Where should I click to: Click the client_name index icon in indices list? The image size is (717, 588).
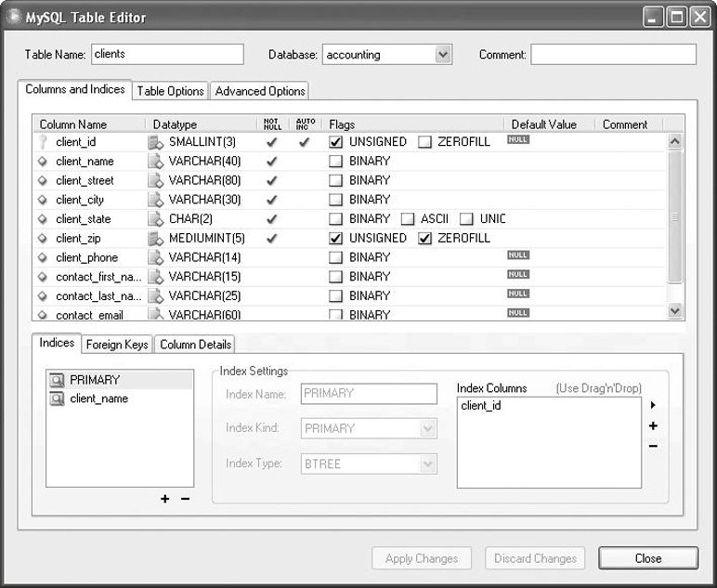point(58,399)
